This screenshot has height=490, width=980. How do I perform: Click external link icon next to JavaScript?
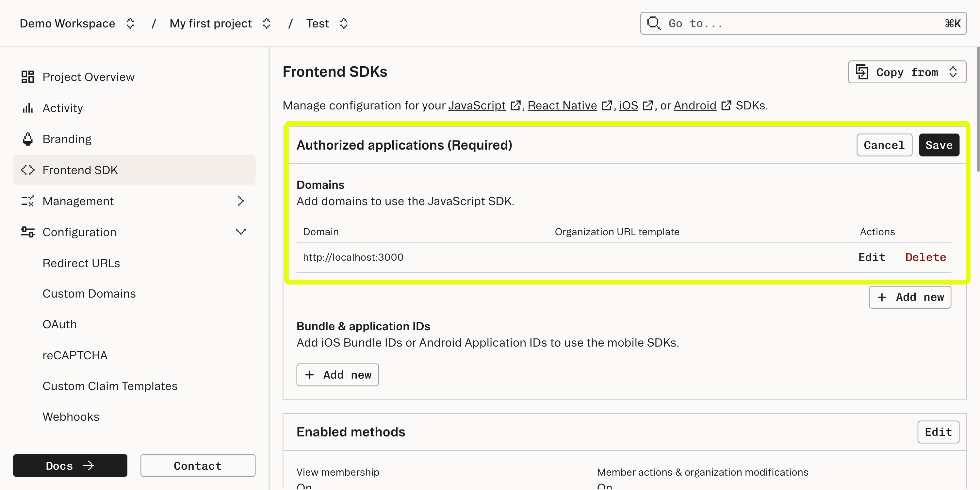pos(515,106)
